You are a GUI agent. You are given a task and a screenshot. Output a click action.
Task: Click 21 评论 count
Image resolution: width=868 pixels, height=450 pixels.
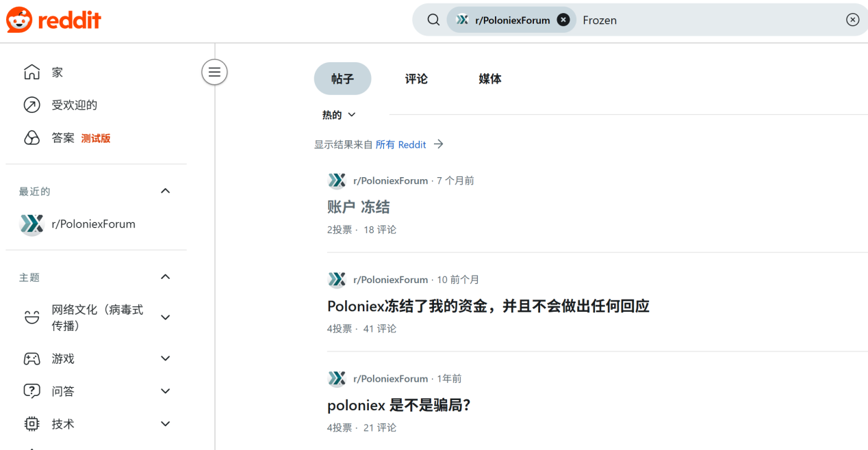point(380,428)
